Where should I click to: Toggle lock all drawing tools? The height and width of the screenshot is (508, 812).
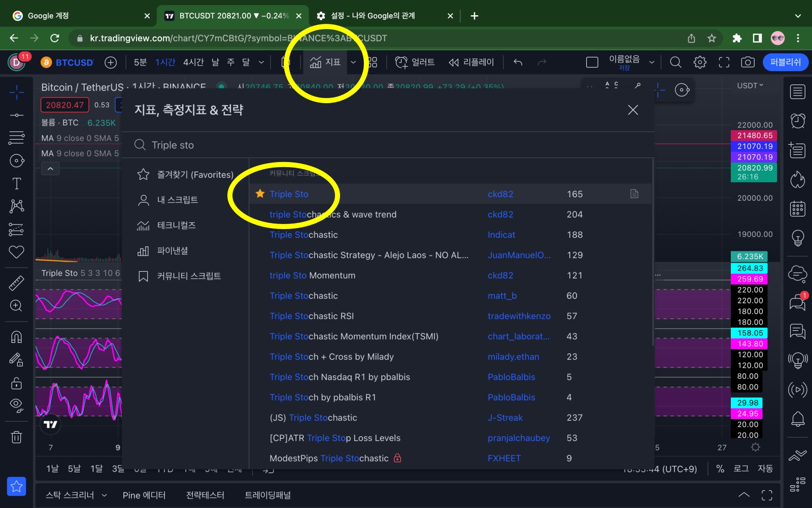[16, 383]
